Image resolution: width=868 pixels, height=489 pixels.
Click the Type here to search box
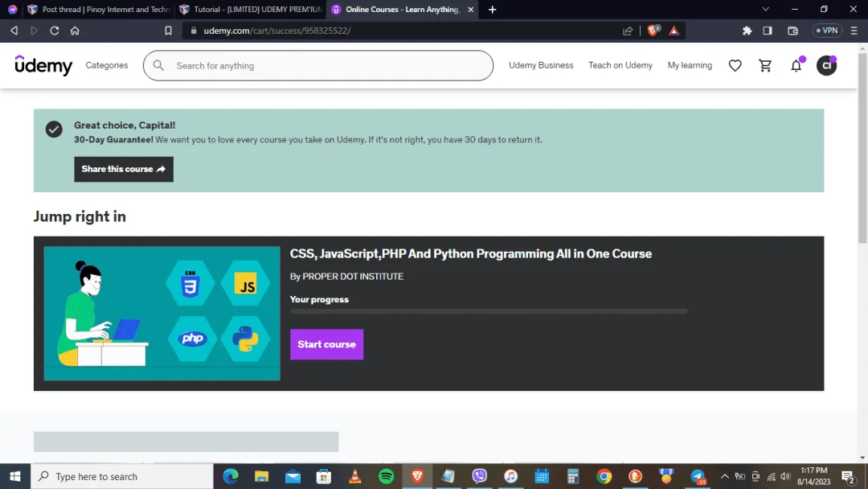point(122,476)
